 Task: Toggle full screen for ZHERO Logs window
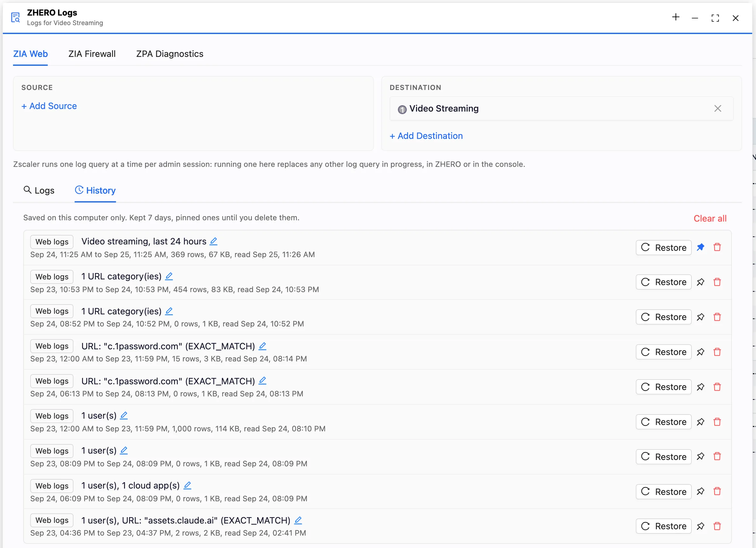click(715, 18)
